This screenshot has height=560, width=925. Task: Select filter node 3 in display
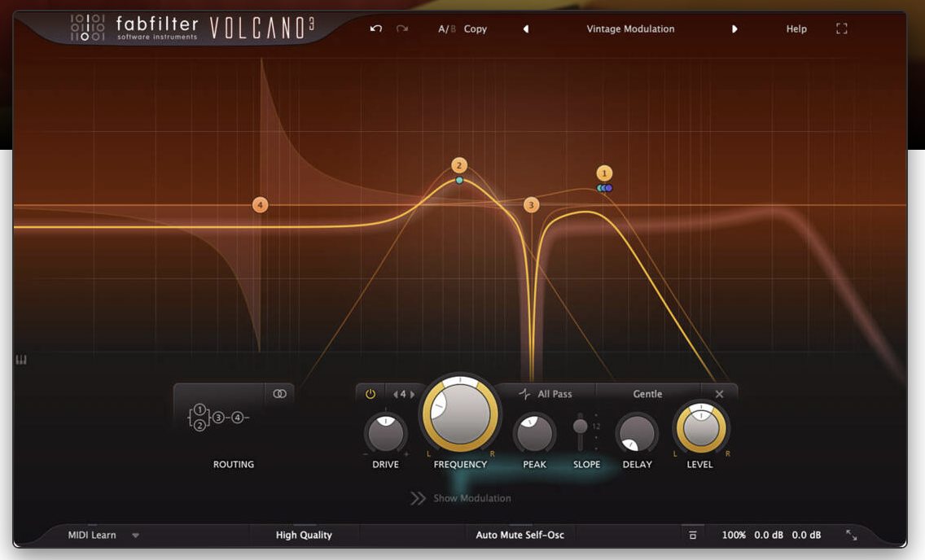point(531,205)
